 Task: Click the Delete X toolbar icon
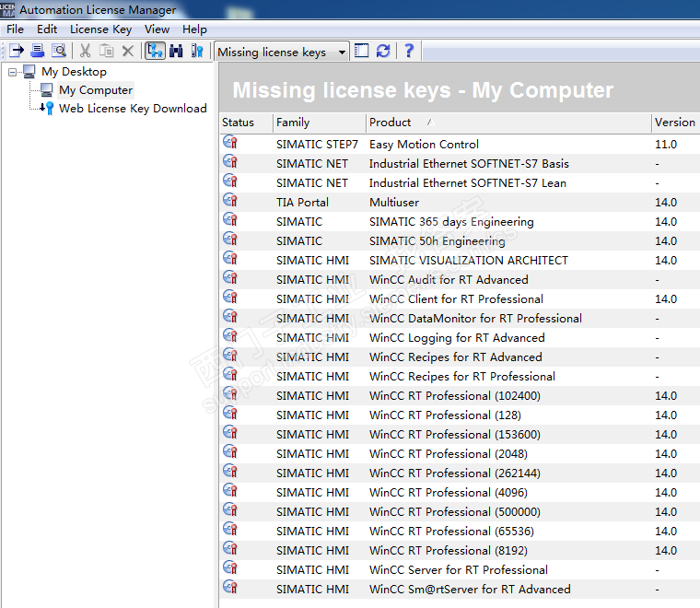click(x=128, y=51)
